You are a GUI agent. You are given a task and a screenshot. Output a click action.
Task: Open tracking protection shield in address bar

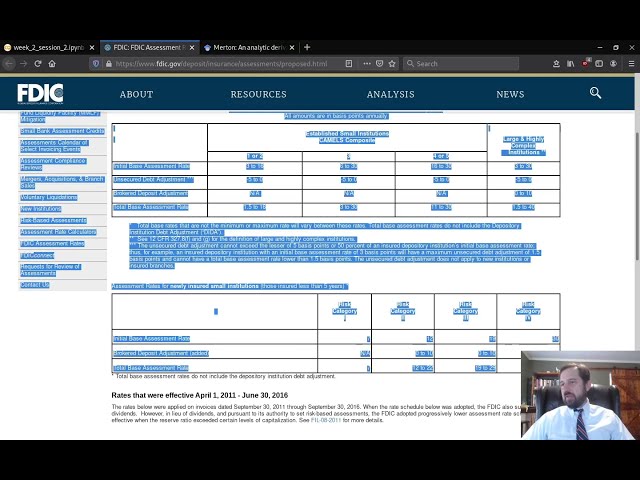[96, 64]
